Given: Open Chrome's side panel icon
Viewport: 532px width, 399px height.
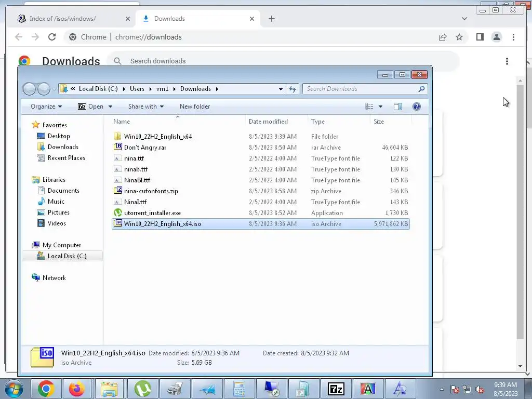Looking at the screenshot, I should click(480, 37).
